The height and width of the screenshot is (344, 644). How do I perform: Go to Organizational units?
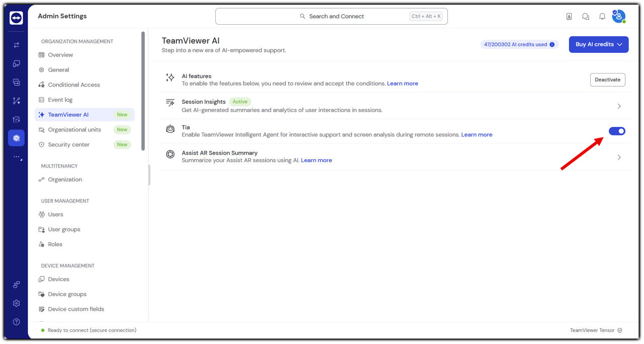point(74,129)
